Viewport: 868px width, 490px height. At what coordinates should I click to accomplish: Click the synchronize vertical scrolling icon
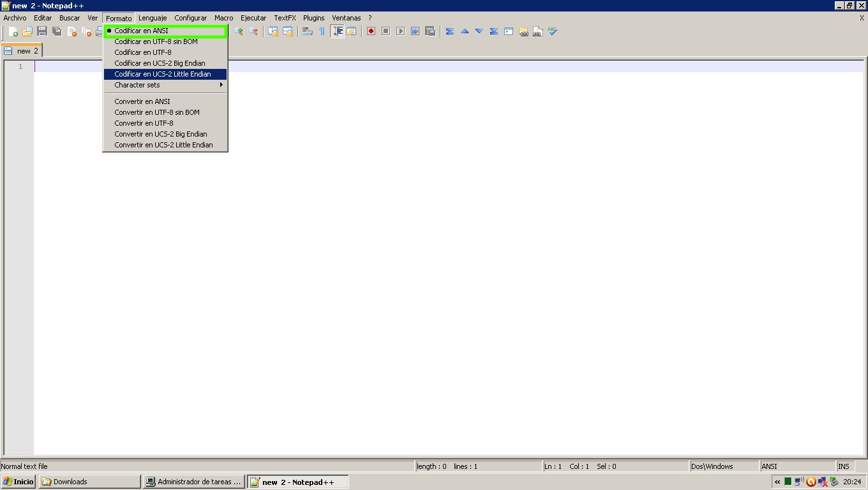[x=273, y=31]
